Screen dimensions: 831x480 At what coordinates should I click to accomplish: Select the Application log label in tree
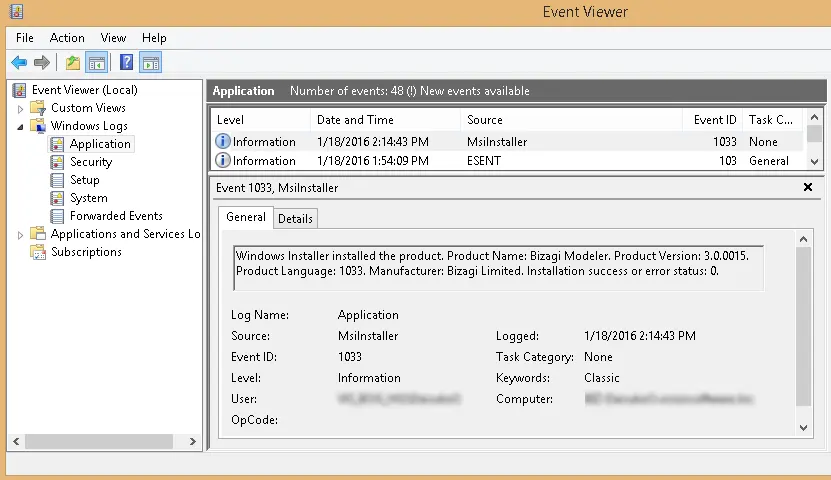100,144
